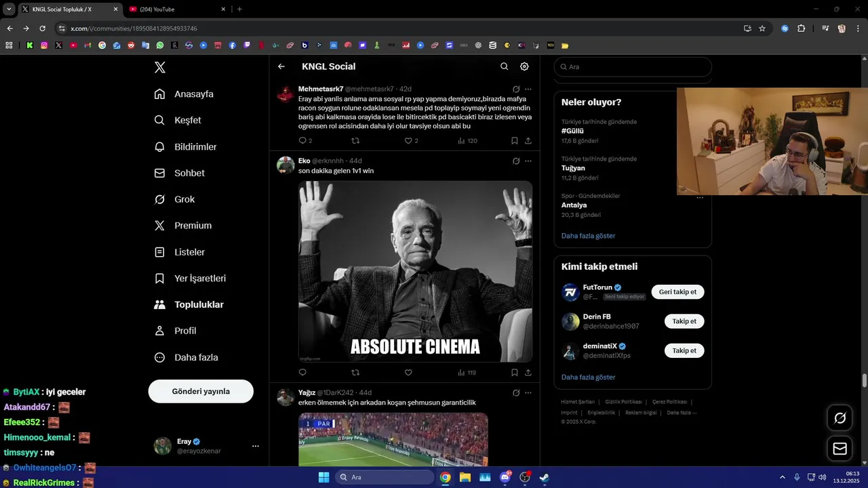Open Absolute Cinema image
The height and width of the screenshot is (488, 868).
[x=415, y=271]
